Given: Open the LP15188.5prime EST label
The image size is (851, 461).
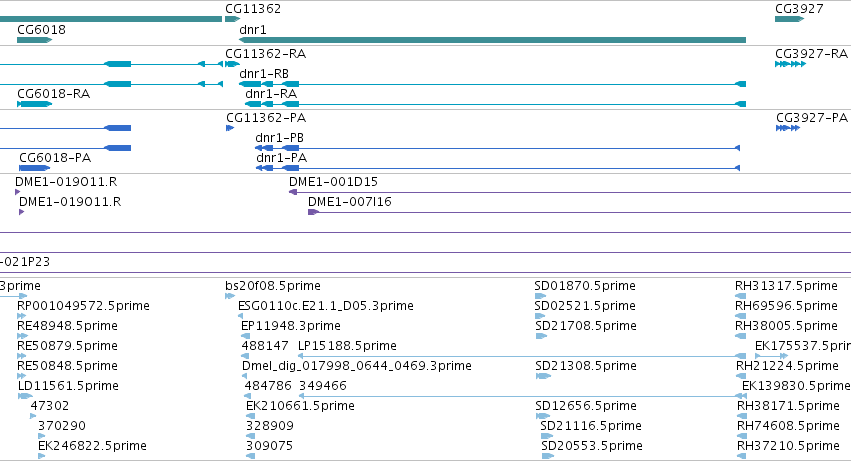Looking at the screenshot, I should [x=347, y=345].
